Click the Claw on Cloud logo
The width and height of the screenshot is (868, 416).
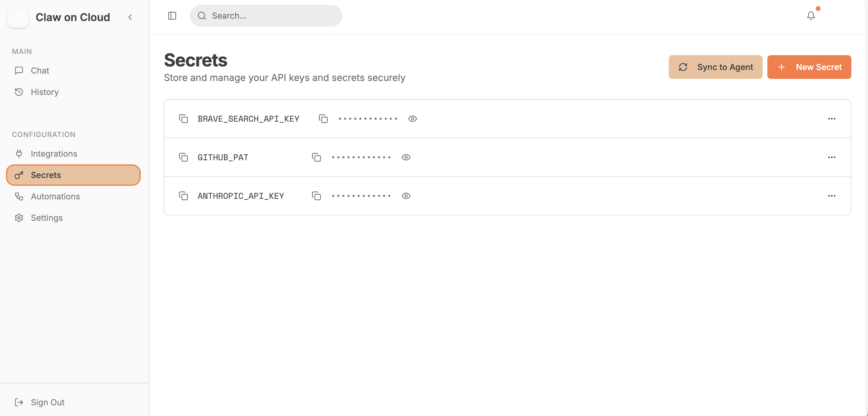[18, 17]
